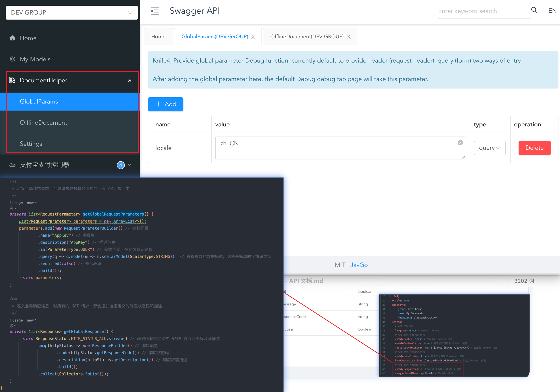
Task: Click the DocumentHelper document icon
Action: click(12, 80)
